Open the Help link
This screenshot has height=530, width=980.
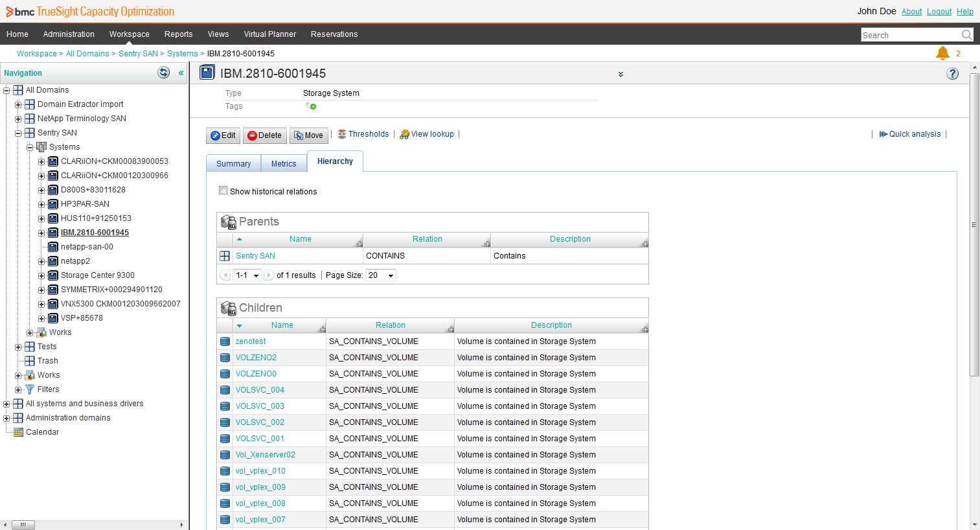965,12
